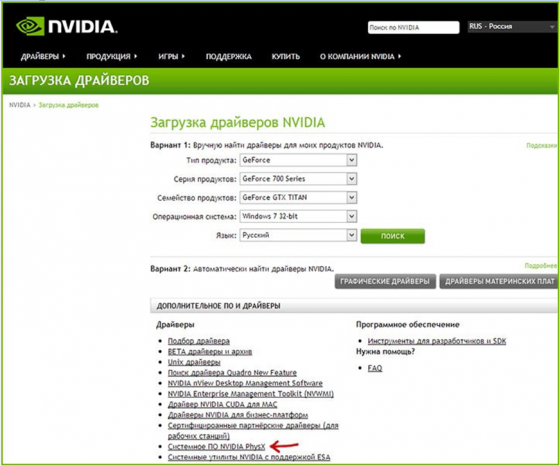Image resolution: width=560 pixels, height=466 pixels.
Task: Open the ДРАЙВЕРЫ menu
Action: point(43,56)
